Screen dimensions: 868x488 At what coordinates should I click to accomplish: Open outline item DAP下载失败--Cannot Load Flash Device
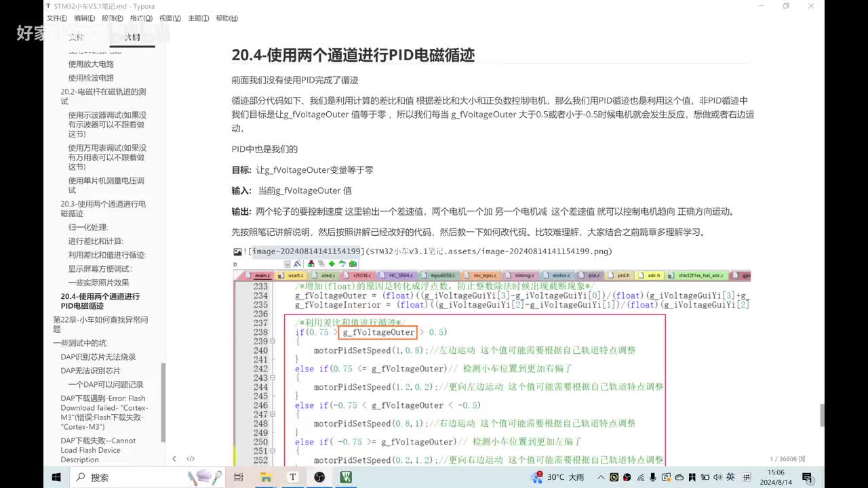coord(99,450)
